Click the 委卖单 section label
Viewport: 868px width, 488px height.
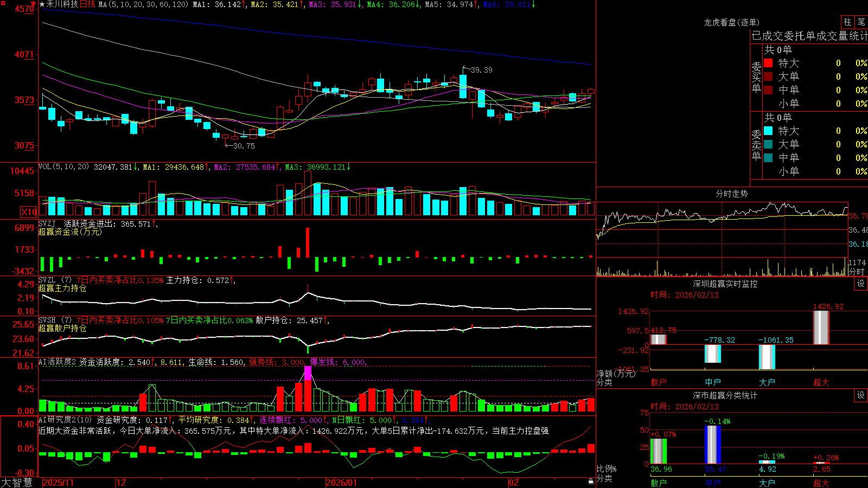click(x=756, y=145)
